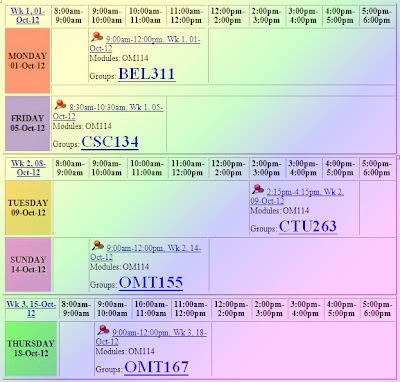
Task: Click the Week 2 10:00am-11:00am column header
Action: pyautogui.click(x=147, y=168)
